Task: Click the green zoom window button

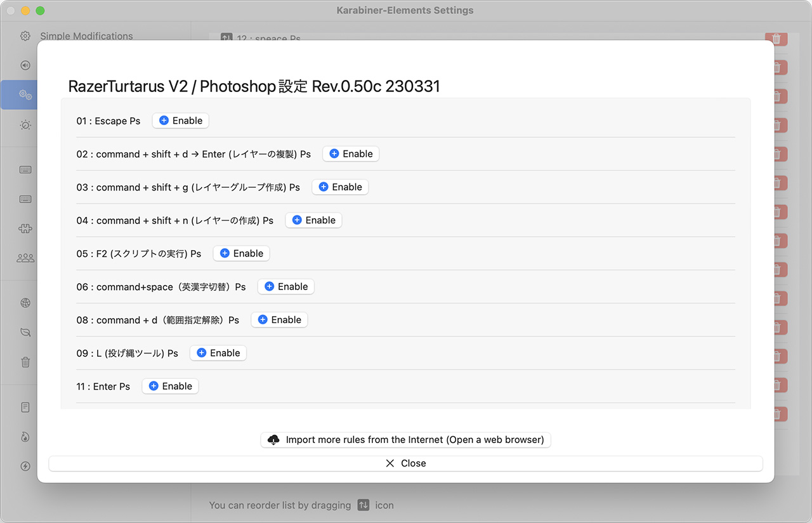Action: tap(40, 11)
